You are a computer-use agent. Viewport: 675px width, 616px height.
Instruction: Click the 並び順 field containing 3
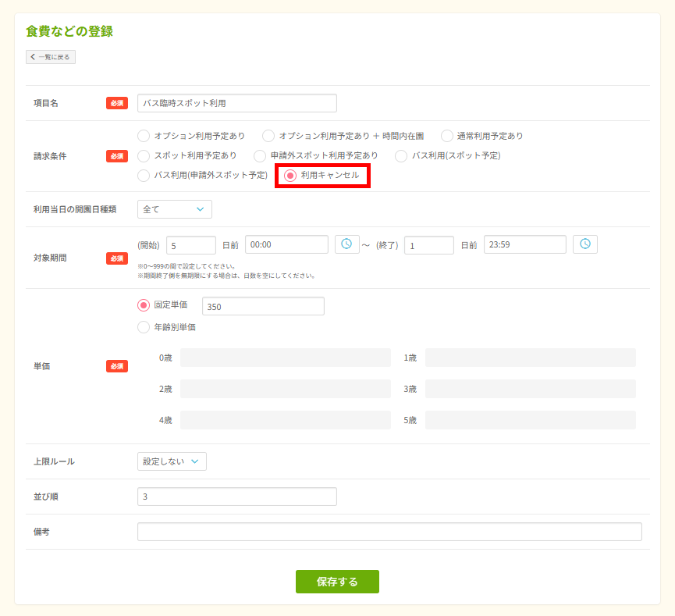click(x=237, y=497)
